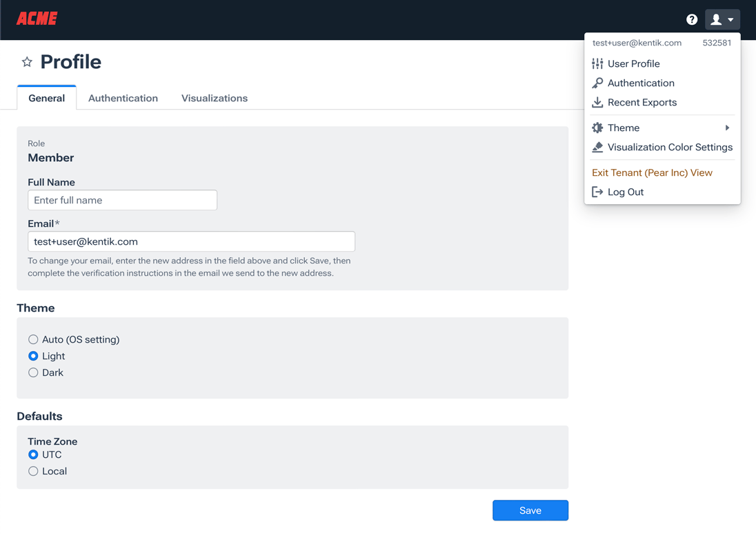This screenshot has height=535, width=756.
Task: Collapse the account menu via the avatar dropdown
Action: point(720,19)
